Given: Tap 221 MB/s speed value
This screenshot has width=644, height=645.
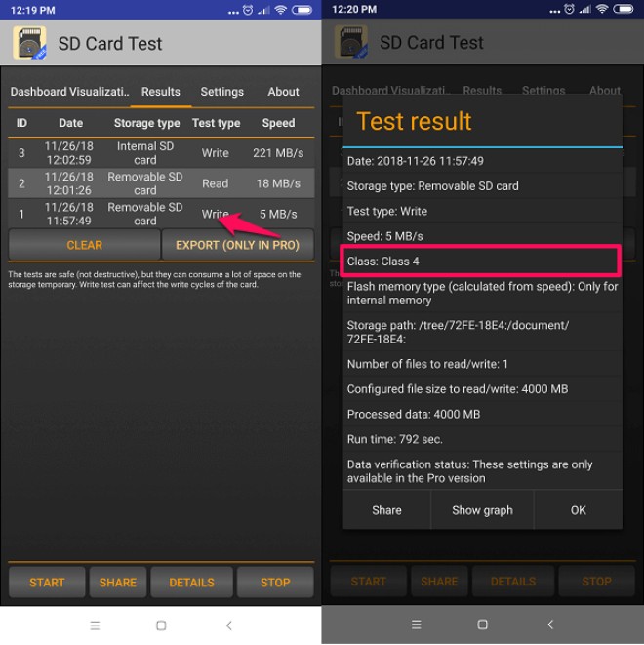Looking at the screenshot, I should [278, 153].
